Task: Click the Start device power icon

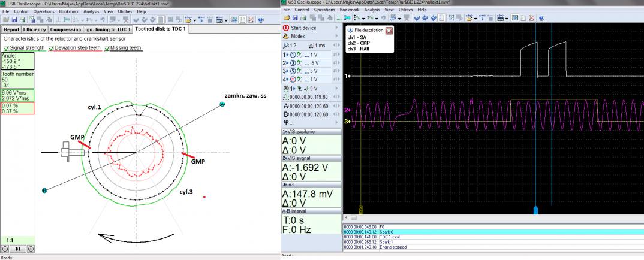Action: click(286, 28)
